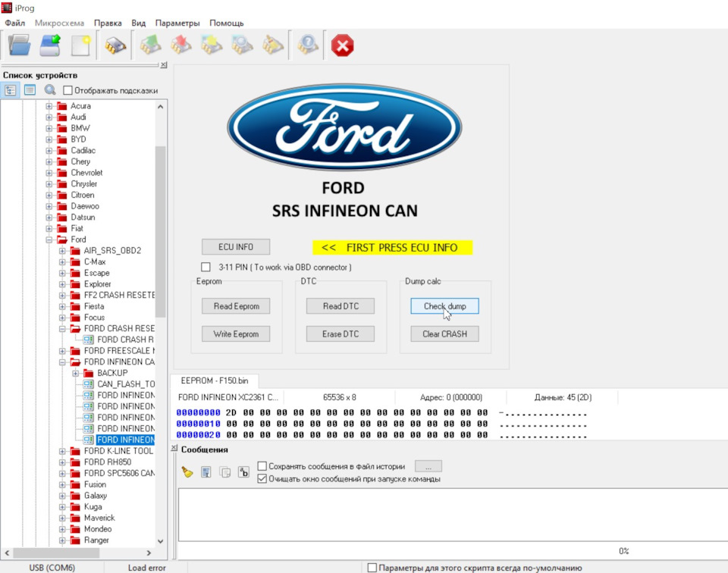This screenshot has width=728, height=573.
Task: Expand the BMW folder in device tree
Action: 49,128
